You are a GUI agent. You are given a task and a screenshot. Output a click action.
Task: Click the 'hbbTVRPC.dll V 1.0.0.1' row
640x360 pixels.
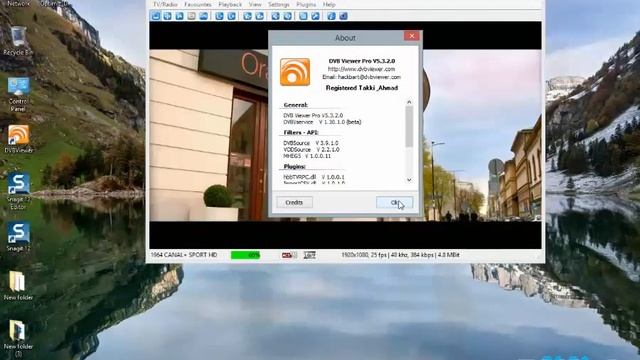314,177
